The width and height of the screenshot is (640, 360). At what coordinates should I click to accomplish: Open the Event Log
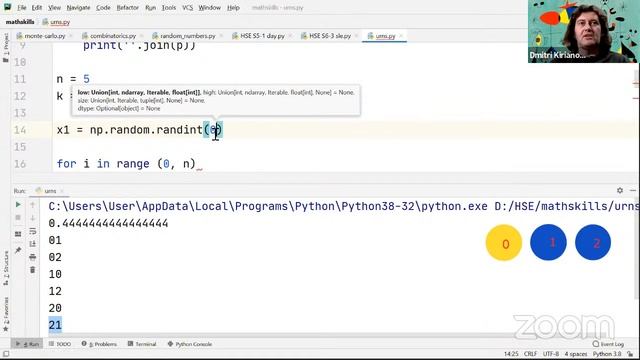[609, 344]
